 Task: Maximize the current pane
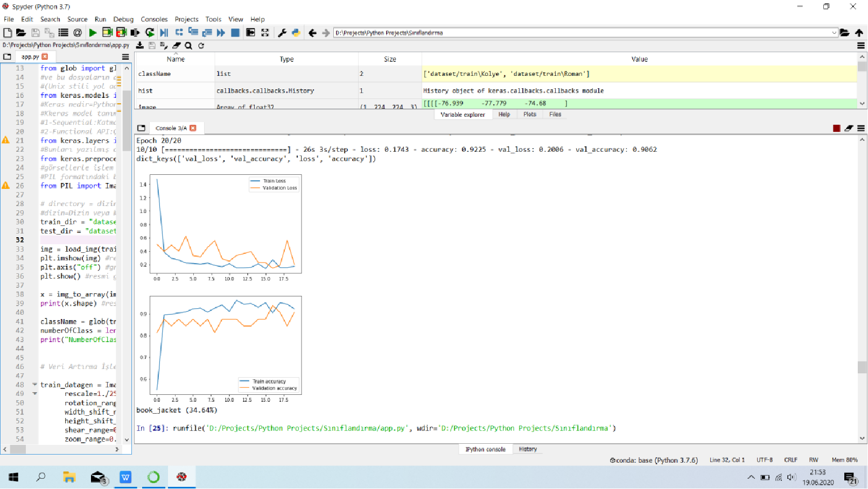pyautogui.click(x=265, y=33)
